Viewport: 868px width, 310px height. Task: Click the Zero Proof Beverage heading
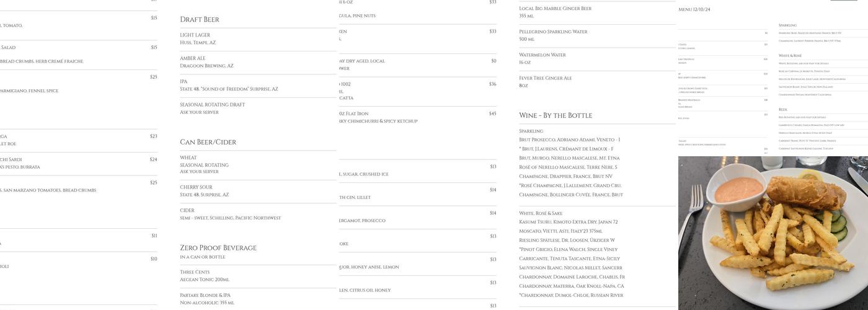click(218, 248)
